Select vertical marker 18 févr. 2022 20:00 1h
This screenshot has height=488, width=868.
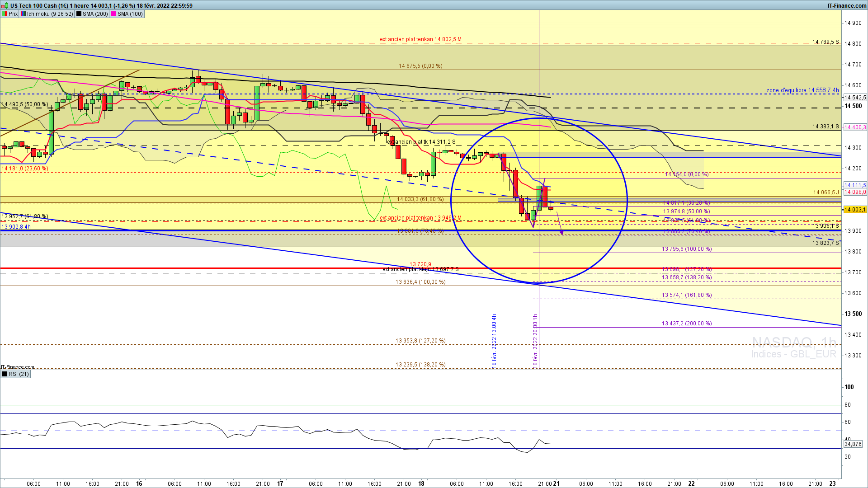coord(535,341)
